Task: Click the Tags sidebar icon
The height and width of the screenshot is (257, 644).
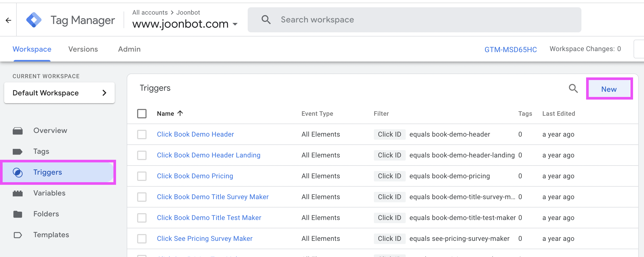Action: [18, 151]
